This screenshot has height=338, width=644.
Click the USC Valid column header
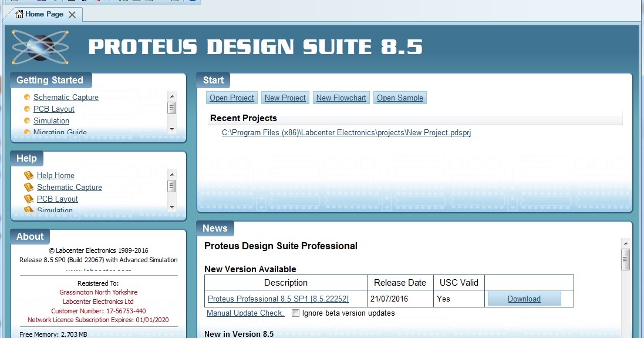(458, 283)
